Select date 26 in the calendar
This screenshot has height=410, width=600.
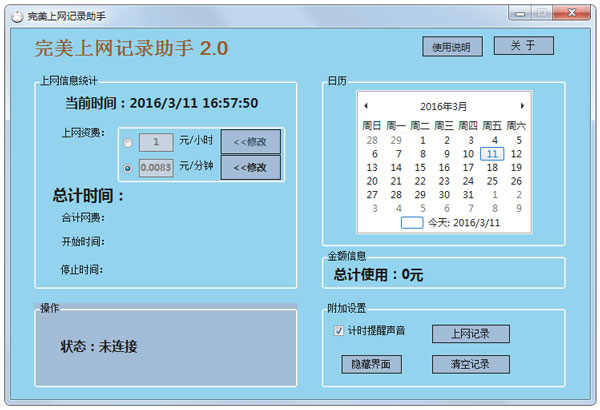(x=516, y=181)
